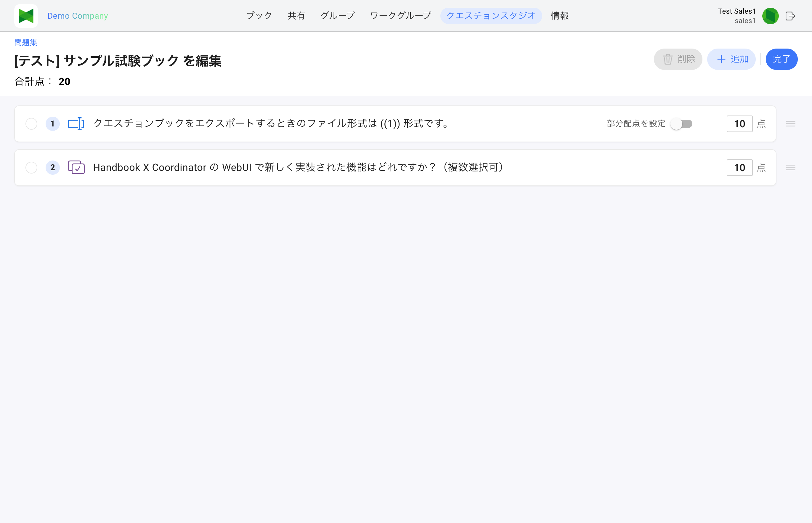812x523 pixels.
Task: Click the blue 完了 button
Action: point(781,59)
